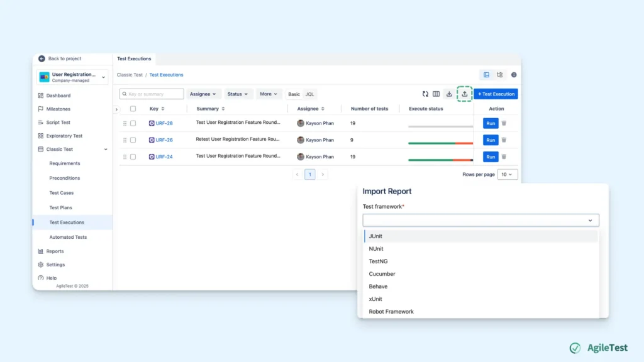Collapse the Classic Test section
Image resolution: width=644 pixels, height=362 pixels.
[x=106, y=150]
